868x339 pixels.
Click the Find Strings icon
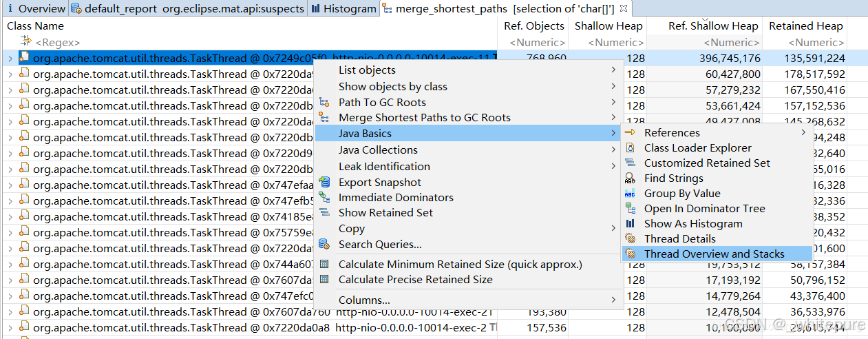point(630,178)
